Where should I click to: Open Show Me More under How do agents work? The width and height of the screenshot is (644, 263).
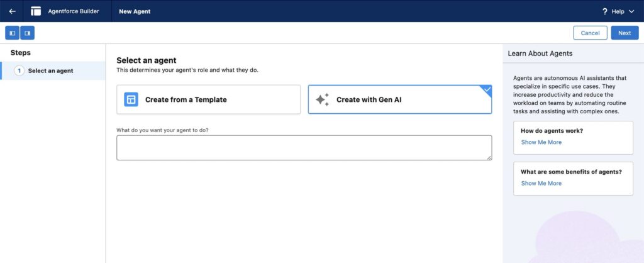point(541,142)
